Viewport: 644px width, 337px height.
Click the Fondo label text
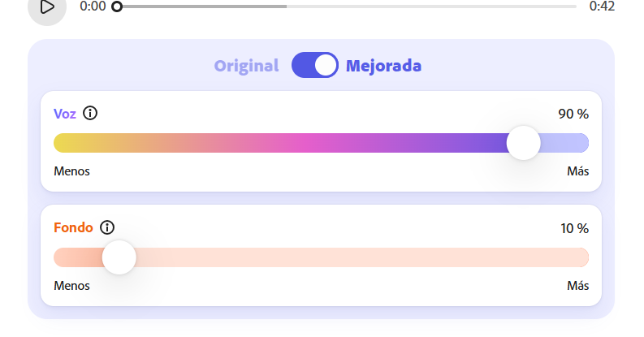pyautogui.click(x=73, y=228)
